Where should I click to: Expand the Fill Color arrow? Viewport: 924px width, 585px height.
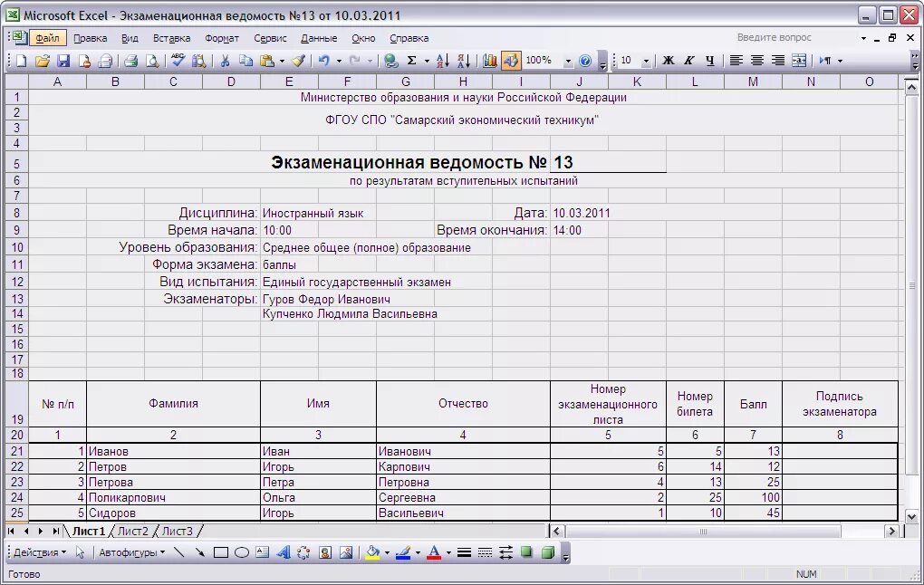pyautogui.click(x=387, y=552)
